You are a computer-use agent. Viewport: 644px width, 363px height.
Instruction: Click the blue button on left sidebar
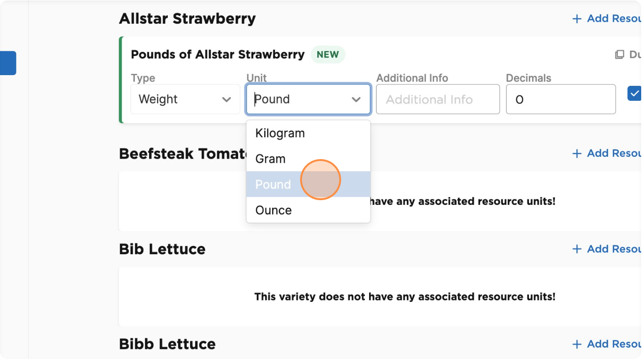click(x=8, y=63)
